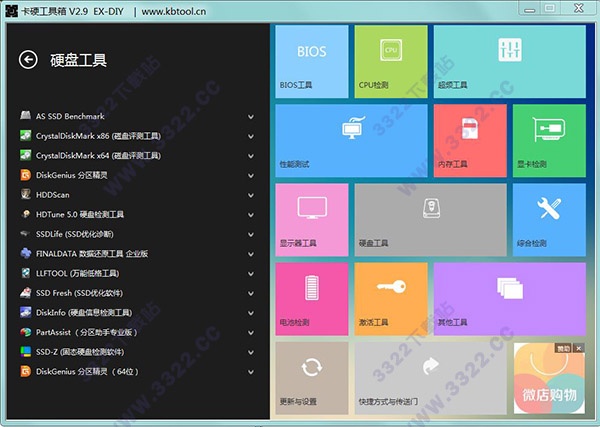
Task: Expand the HDTune 5.0 chevron
Action: coord(251,215)
